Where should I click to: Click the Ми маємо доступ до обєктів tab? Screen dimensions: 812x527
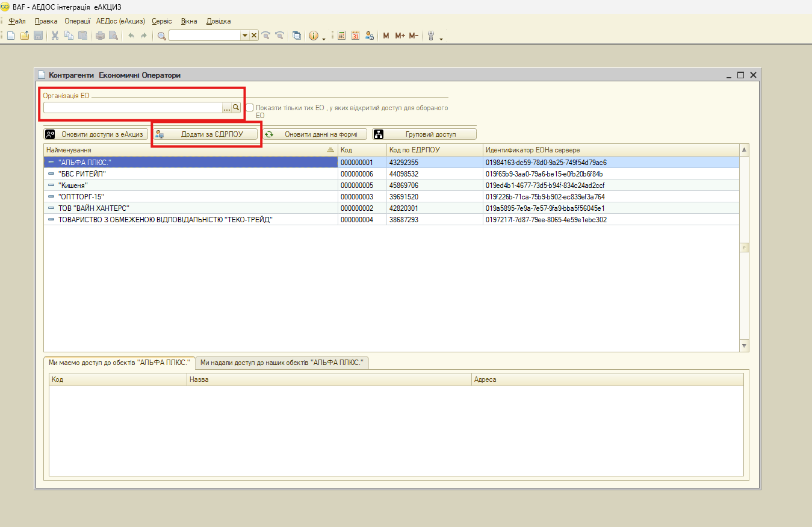(x=120, y=363)
